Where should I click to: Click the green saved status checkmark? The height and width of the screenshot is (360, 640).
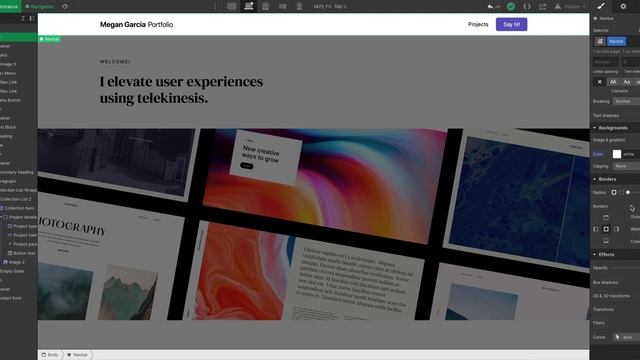tap(511, 6)
